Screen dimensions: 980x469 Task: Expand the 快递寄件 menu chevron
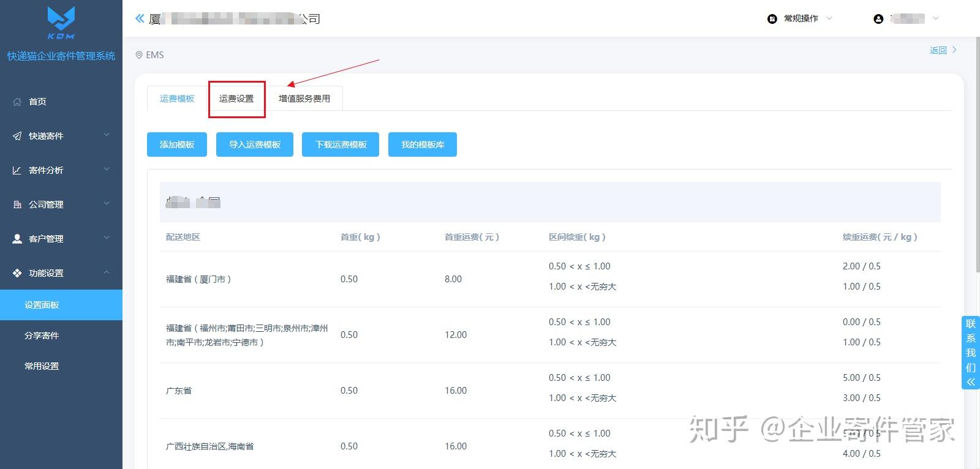(107, 135)
